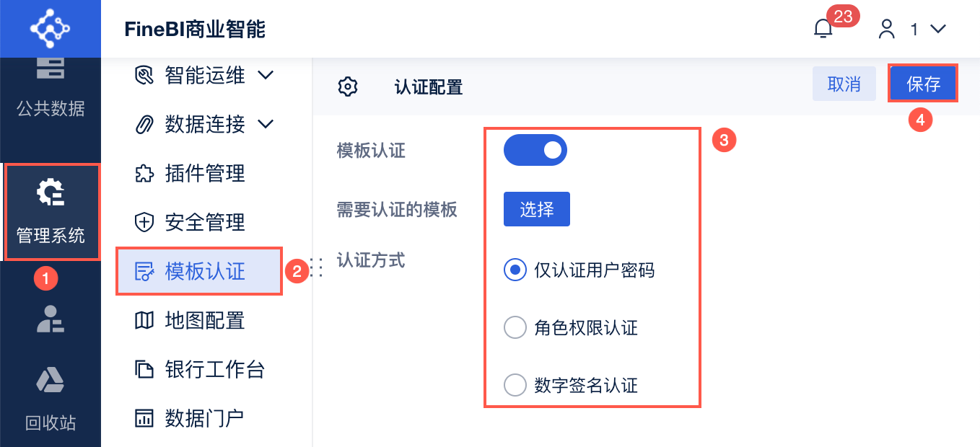
Task: Click 选择 to pick templates
Action: coord(537,209)
